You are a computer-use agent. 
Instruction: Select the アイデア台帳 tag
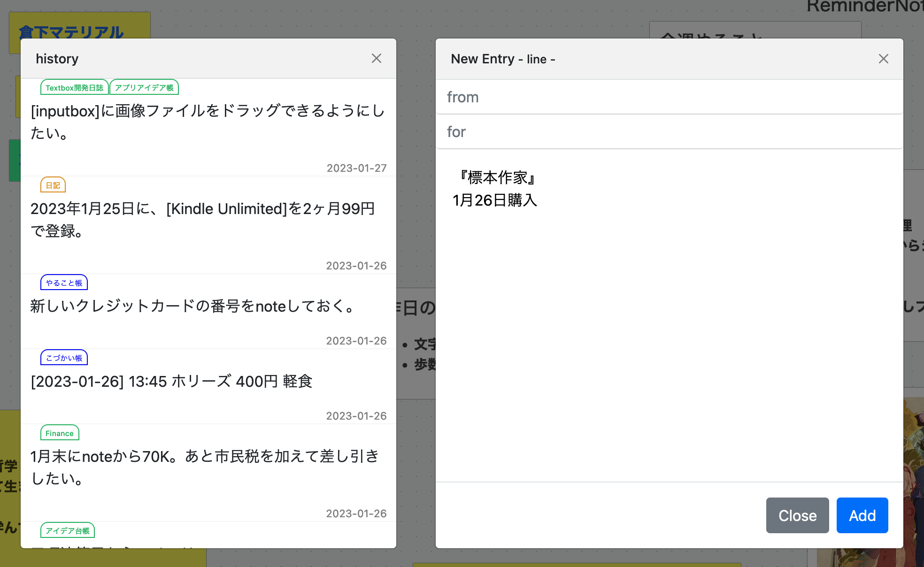68,530
